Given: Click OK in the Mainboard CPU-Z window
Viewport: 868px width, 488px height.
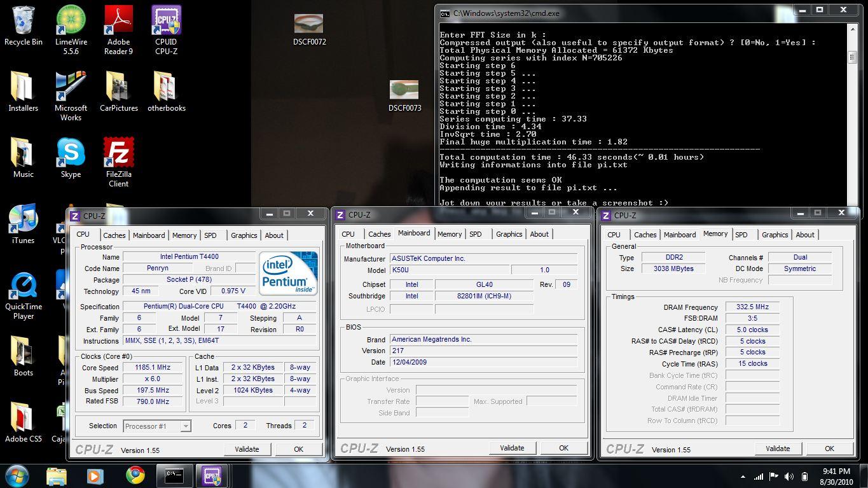Looking at the screenshot, I should click(x=563, y=448).
